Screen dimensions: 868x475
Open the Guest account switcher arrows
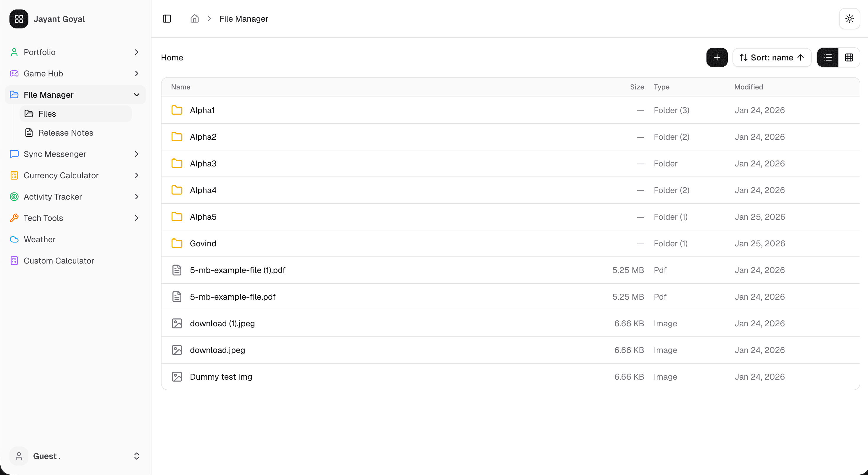(136, 456)
